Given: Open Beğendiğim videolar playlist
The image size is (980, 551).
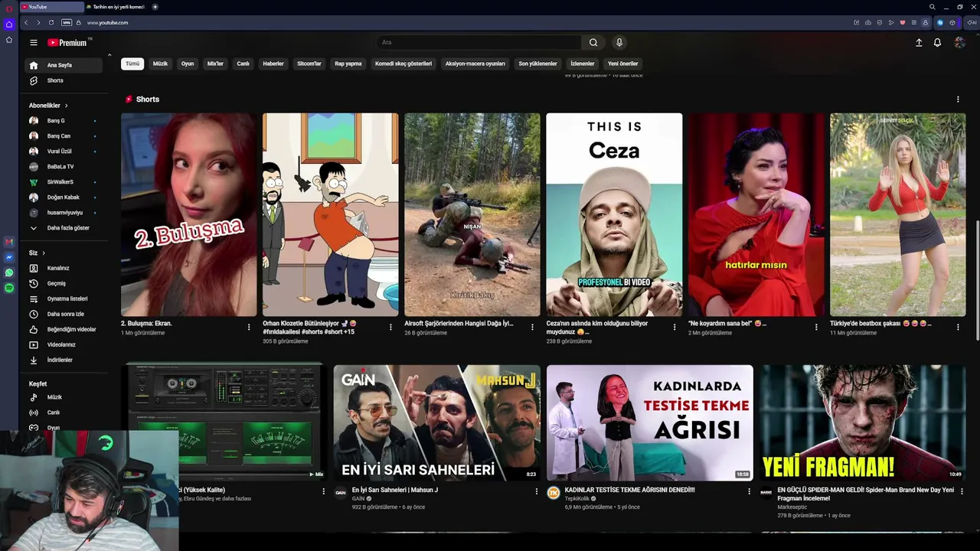Looking at the screenshot, I should (64, 329).
